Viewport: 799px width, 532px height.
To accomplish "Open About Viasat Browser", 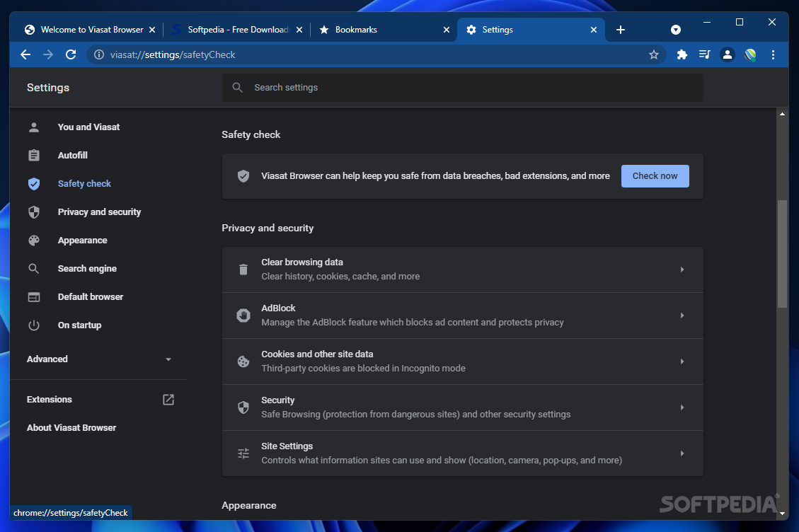I will point(71,427).
